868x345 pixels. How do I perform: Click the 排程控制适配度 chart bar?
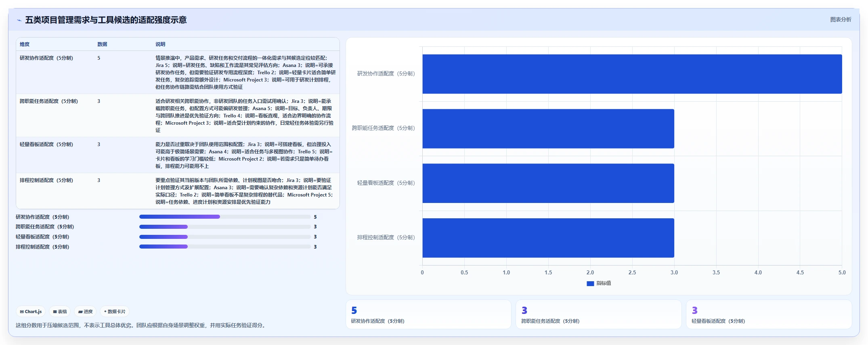(548, 238)
